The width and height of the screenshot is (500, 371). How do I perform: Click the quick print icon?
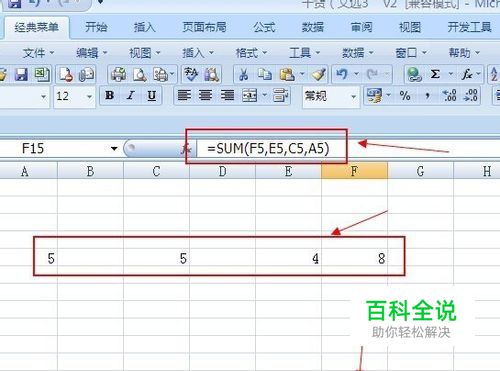[x=118, y=74]
